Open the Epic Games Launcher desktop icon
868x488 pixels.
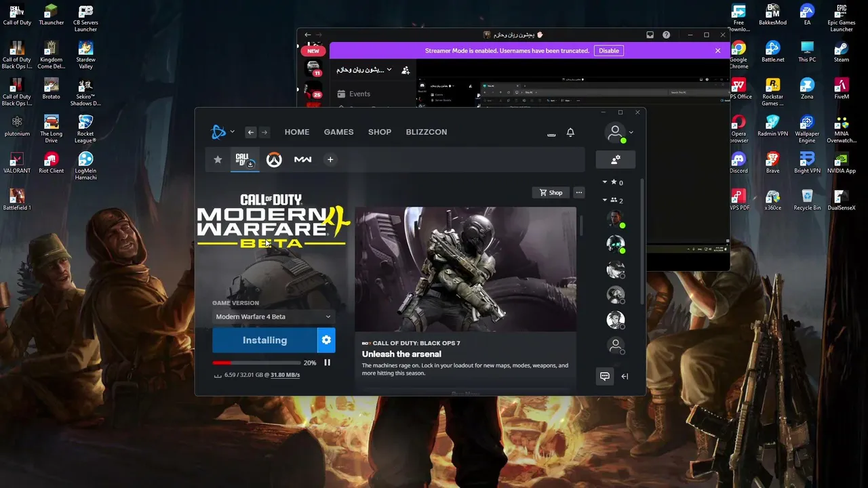[842, 19]
